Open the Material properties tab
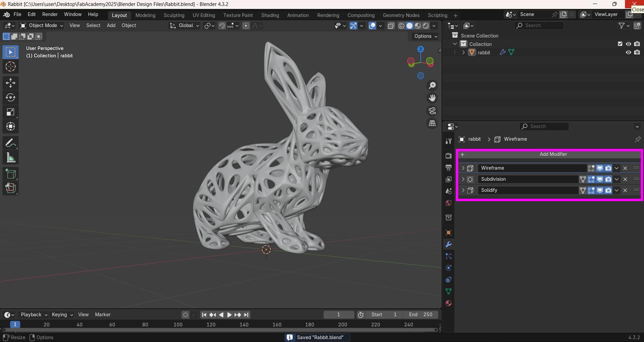Screen dimensions: 644x342 [449, 303]
